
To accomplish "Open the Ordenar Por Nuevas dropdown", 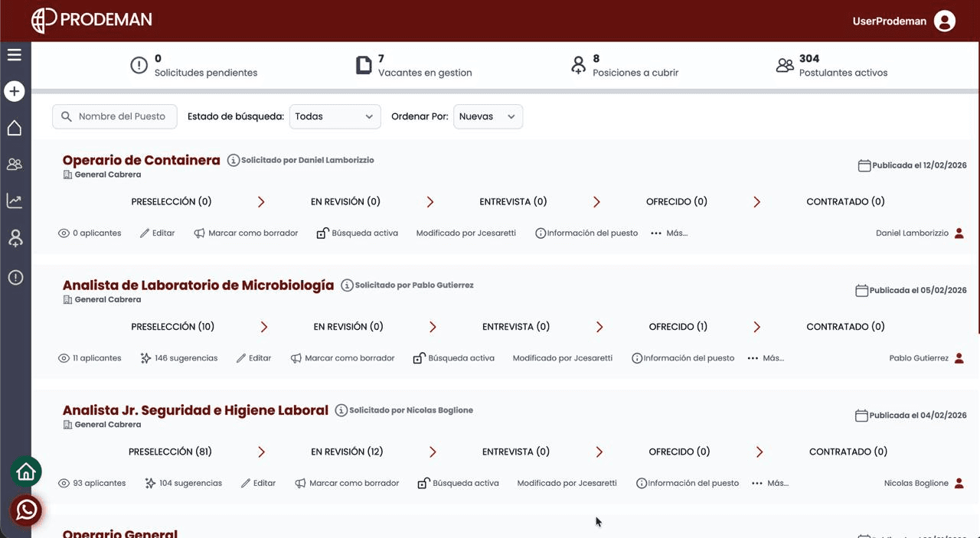I will coord(488,116).
